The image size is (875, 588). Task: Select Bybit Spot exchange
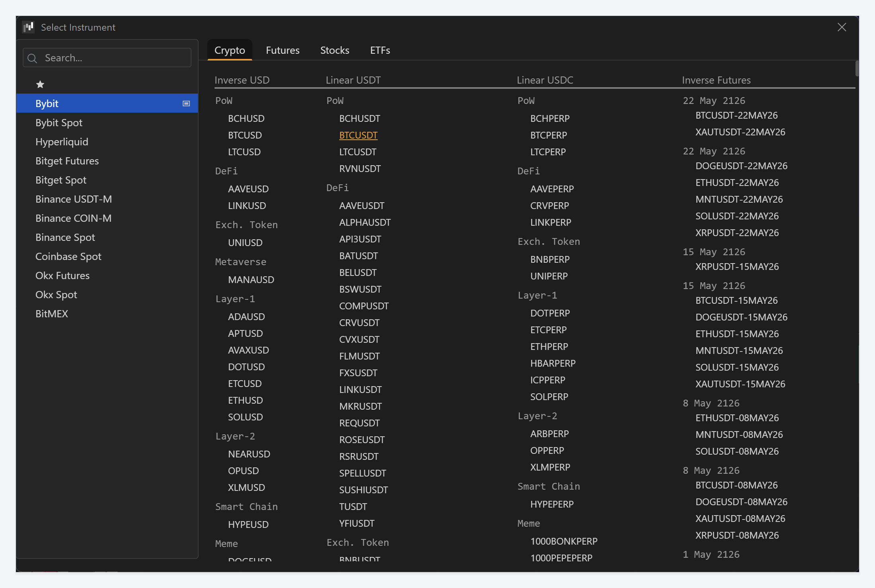[107, 123]
